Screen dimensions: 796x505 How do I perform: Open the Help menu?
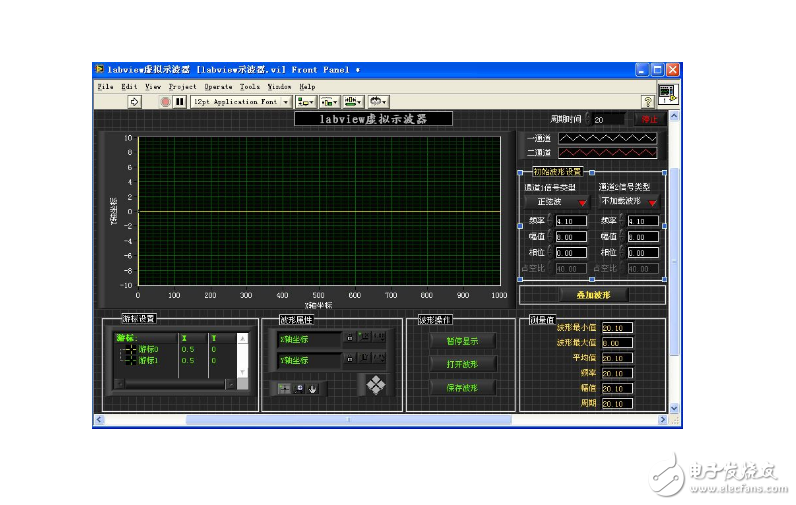click(307, 87)
